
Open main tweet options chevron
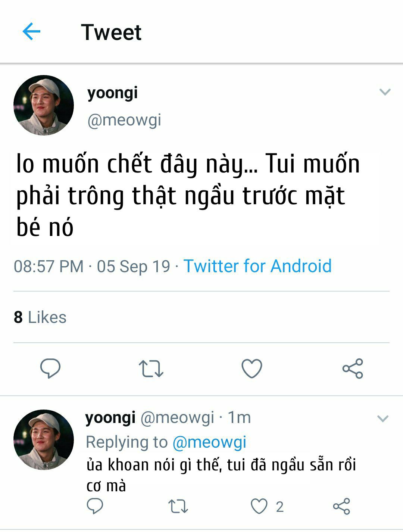[385, 92]
